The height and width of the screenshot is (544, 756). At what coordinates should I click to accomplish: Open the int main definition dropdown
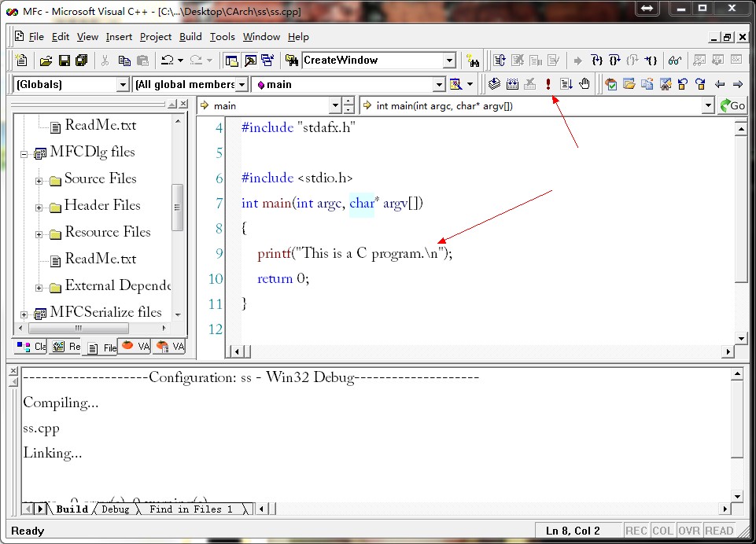708,105
